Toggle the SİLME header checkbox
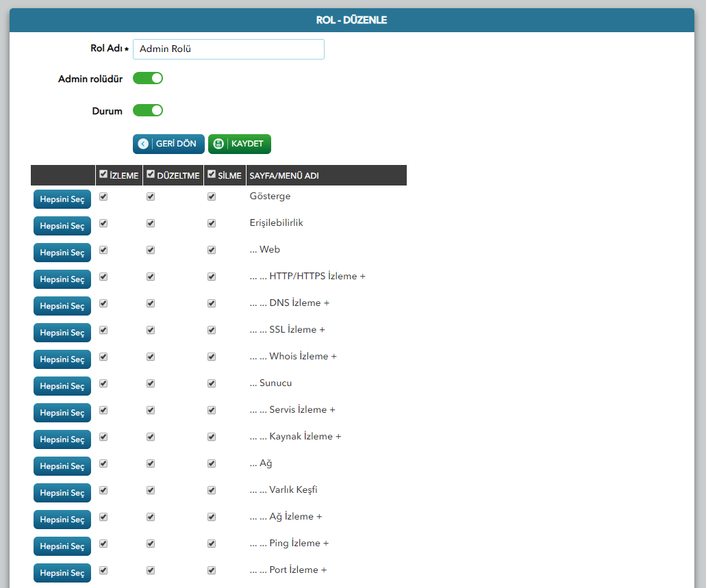Viewport: 706px width, 588px height. (212, 175)
